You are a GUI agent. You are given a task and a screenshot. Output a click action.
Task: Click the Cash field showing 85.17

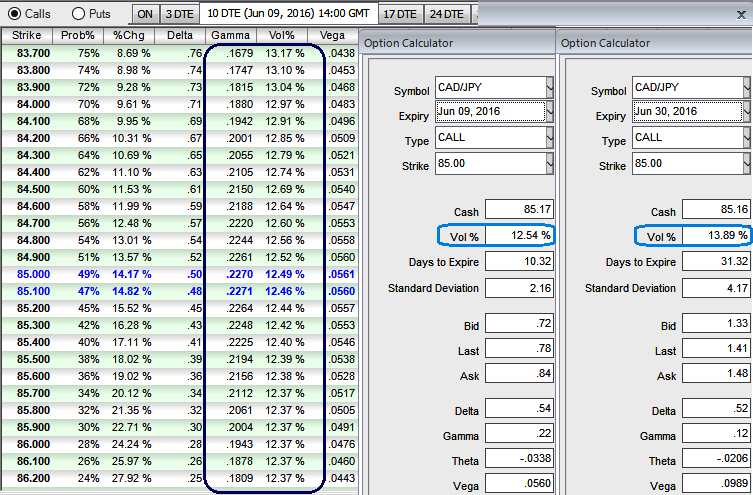pyautogui.click(x=519, y=209)
